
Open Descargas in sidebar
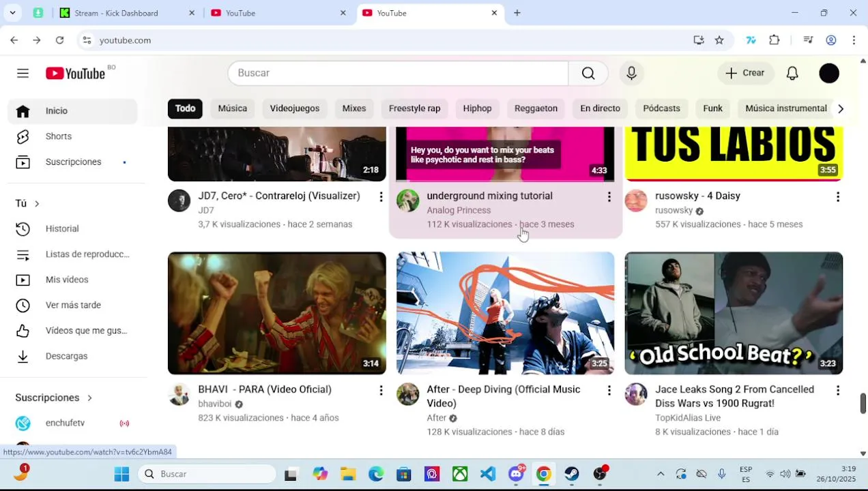point(72,356)
